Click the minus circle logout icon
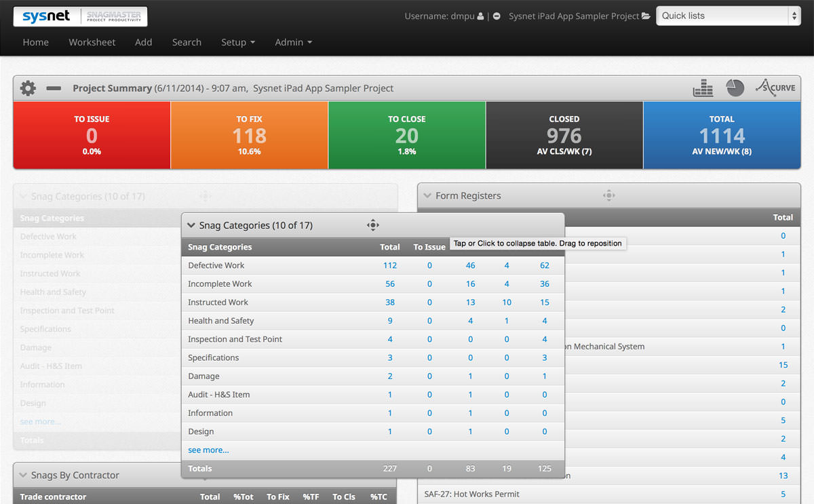The height and width of the screenshot is (504, 814). (x=497, y=16)
